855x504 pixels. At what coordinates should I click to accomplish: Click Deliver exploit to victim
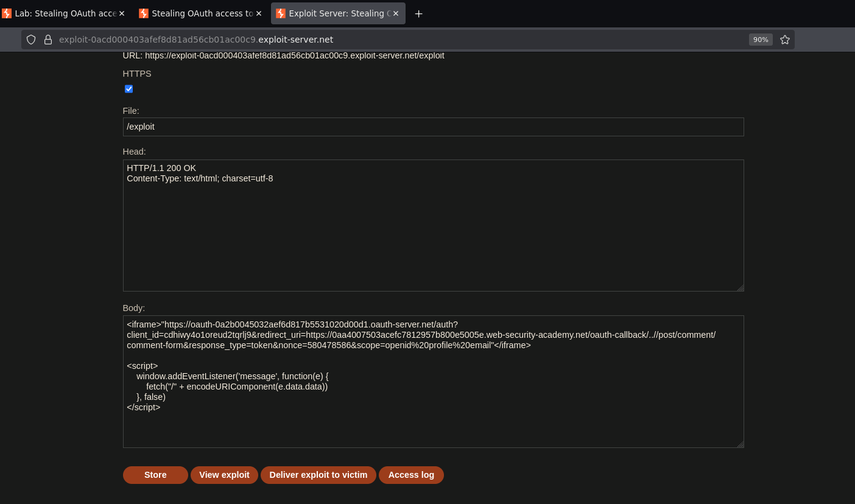pos(318,475)
